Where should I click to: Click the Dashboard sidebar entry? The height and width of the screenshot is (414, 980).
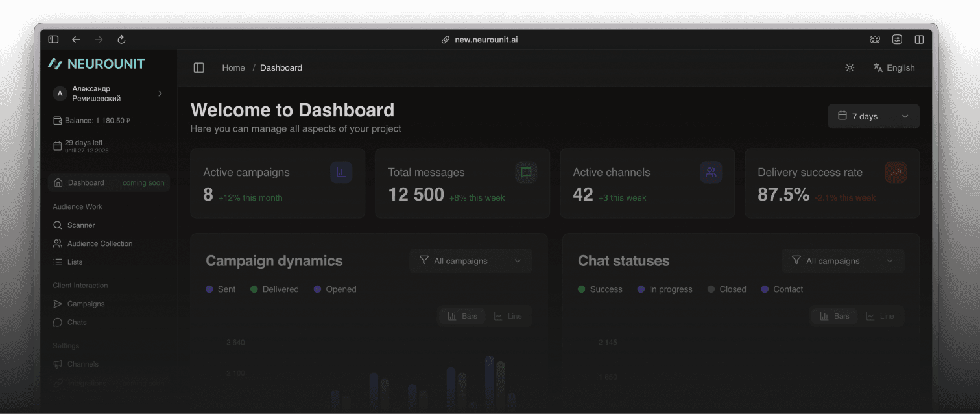click(86, 182)
